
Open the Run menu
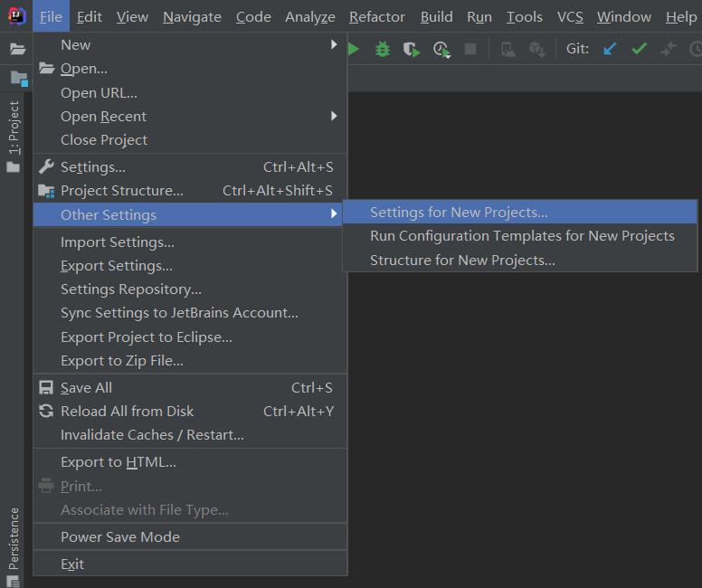pyautogui.click(x=479, y=16)
